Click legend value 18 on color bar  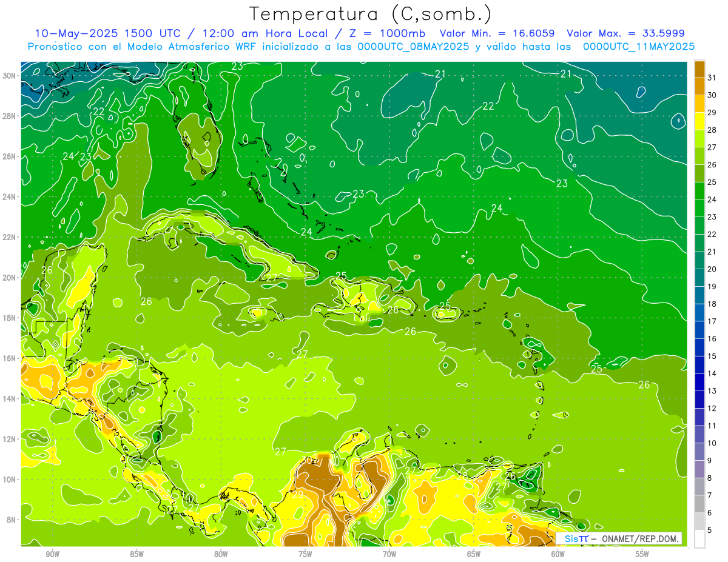712,304
